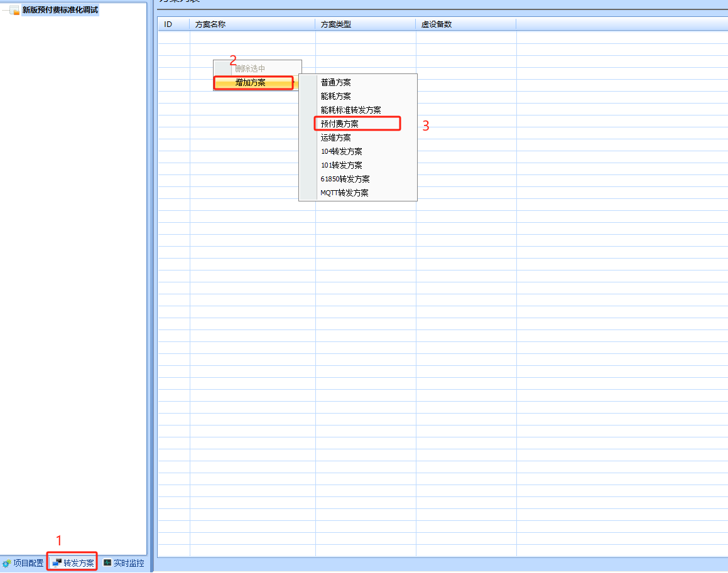728x573 pixels.
Task: Choose MQTT转发方案 in the submenu
Action: point(344,193)
